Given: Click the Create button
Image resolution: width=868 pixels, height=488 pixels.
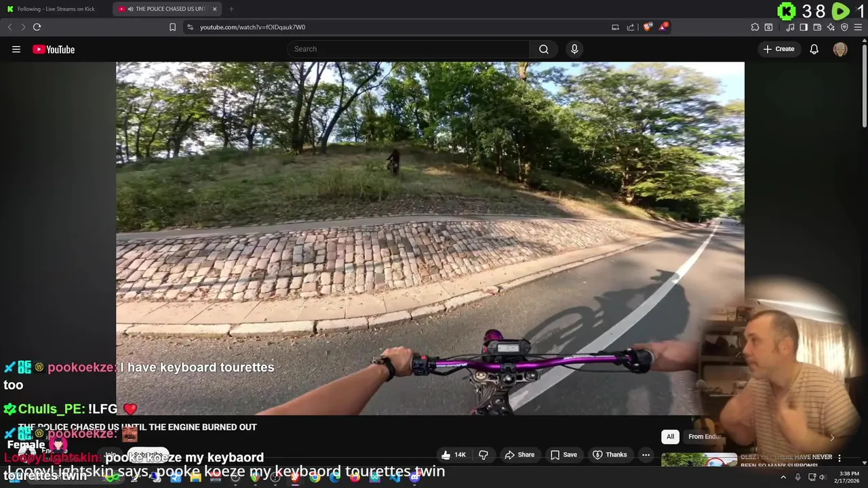Looking at the screenshot, I should [778, 49].
